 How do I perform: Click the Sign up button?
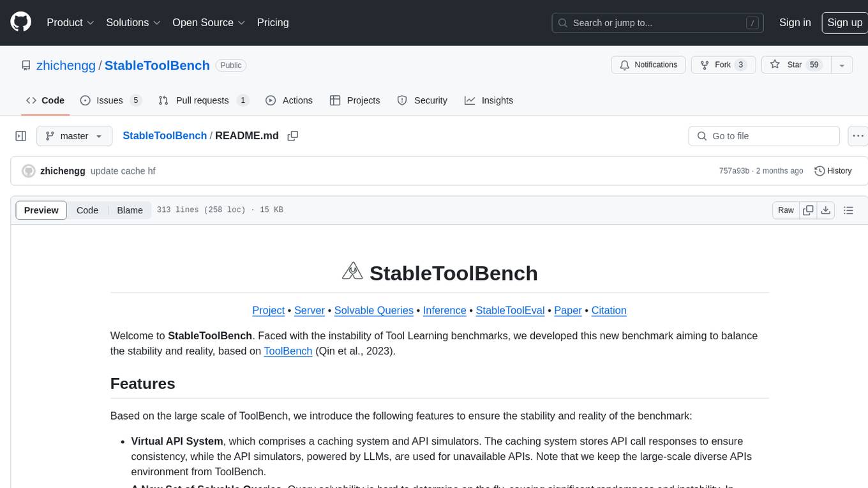[x=844, y=22]
